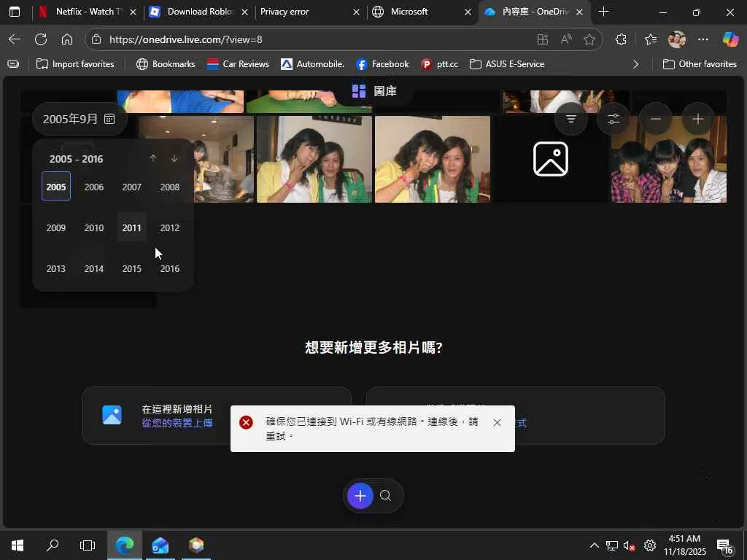Select year 2007 in date picker
747x560 pixels.
(x=132, y=187)
